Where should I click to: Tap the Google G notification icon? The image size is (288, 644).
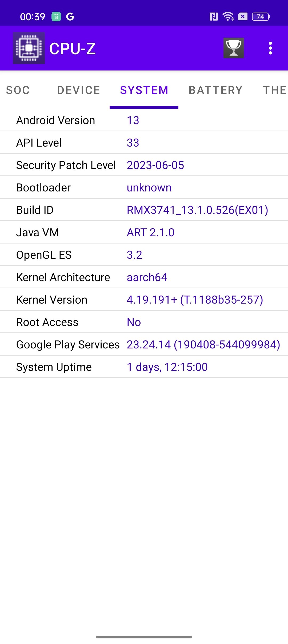[x=70, y=17]
